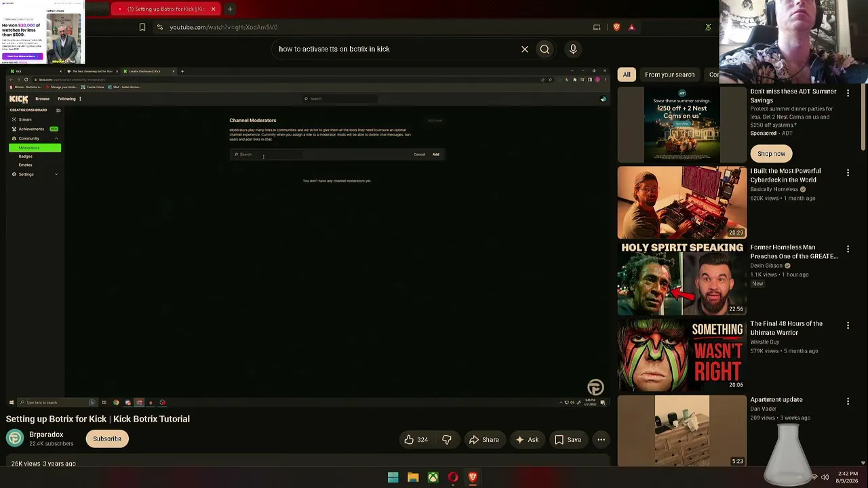Click the YouTube search magnifier button

(x=545, y=49)
